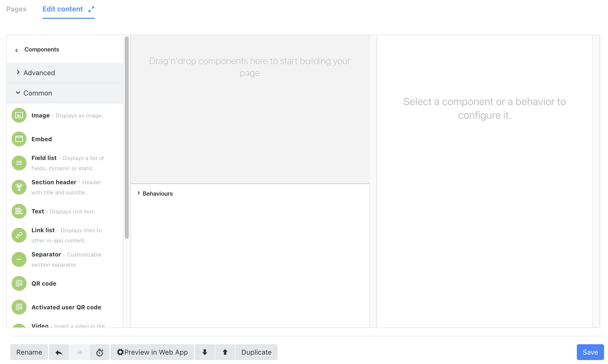
Task: Select the Embed component label
Action: pyautogui.click(x=42, y=139)
